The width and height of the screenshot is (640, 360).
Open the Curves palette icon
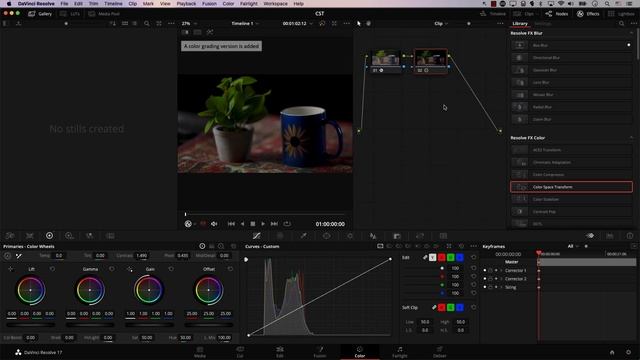pyautogui.click(x=257, y=236)
